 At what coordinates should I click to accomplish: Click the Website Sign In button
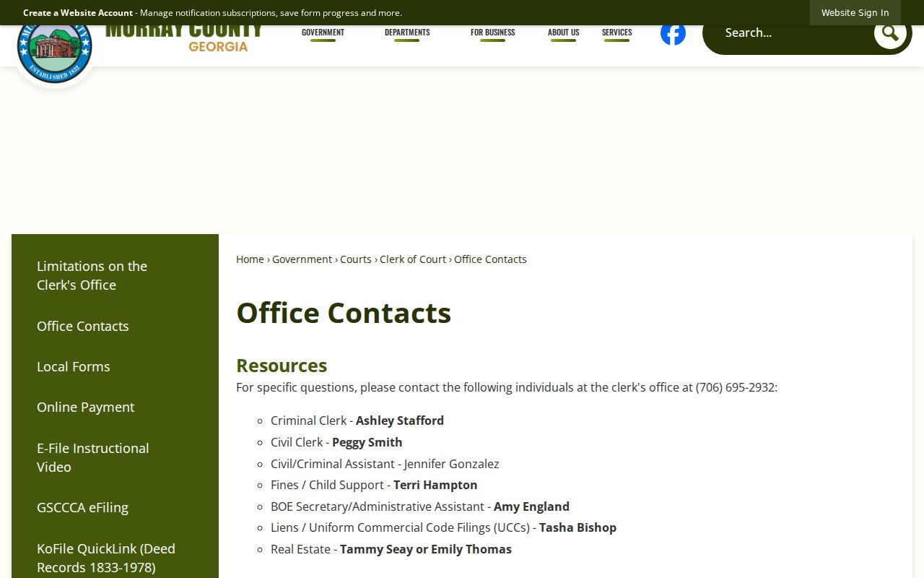click(x=855, y=12)
